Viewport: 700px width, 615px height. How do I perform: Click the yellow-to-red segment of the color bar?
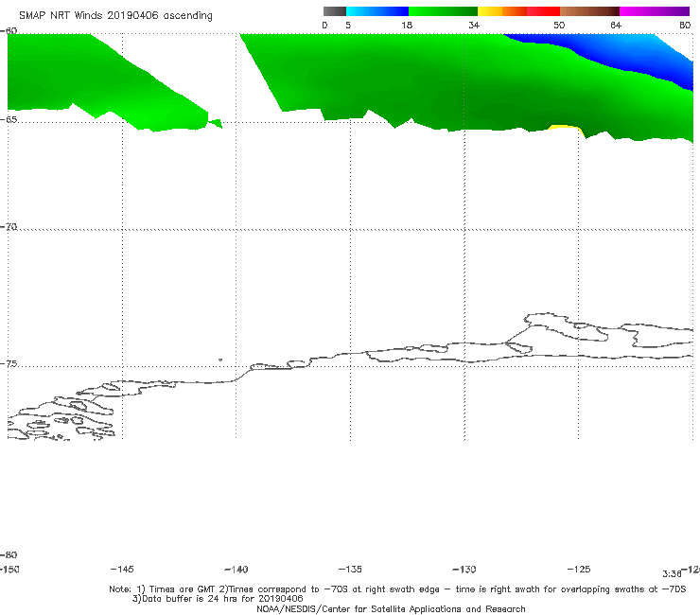click(x=518, y=11)
